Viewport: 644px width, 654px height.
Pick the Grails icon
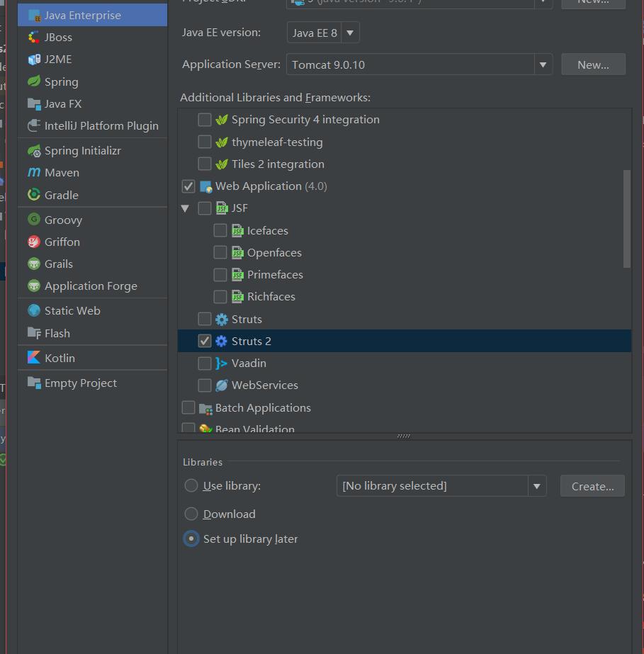34,264
